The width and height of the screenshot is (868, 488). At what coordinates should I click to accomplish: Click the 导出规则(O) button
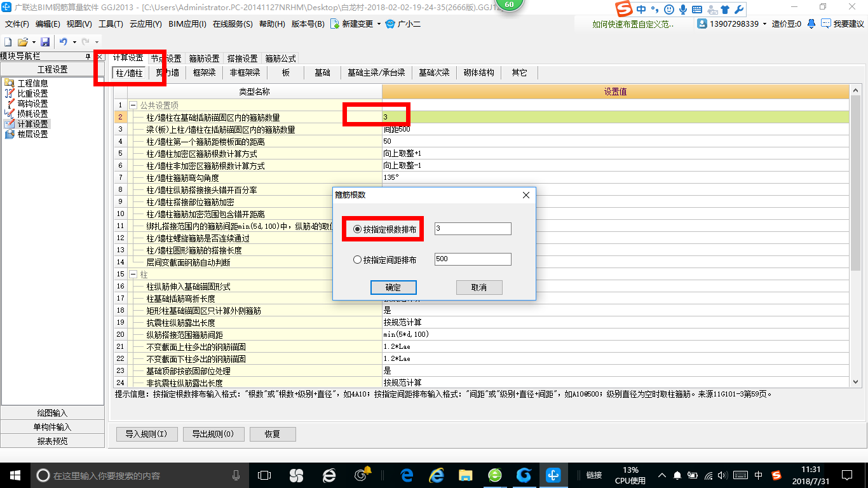coord(213,434)
